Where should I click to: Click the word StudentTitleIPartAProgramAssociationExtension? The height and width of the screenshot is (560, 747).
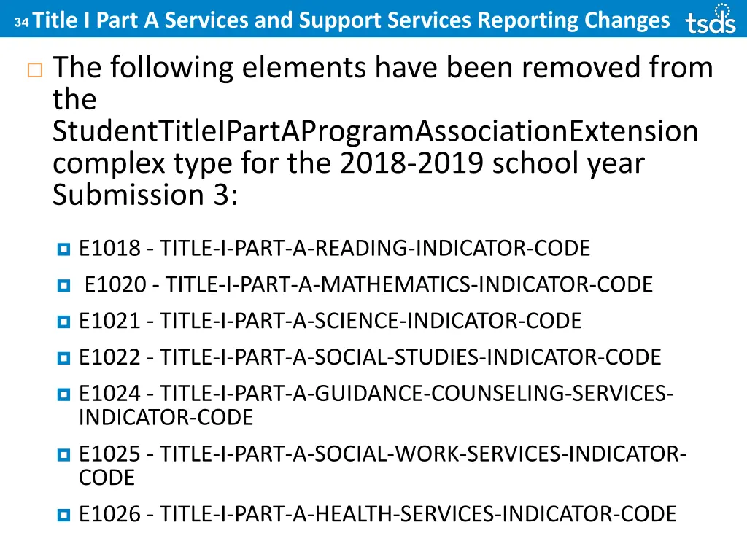pos(376,131)
